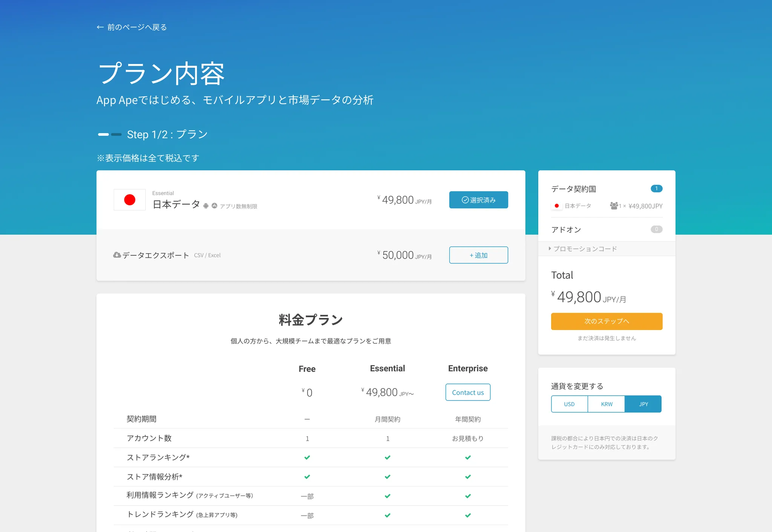Click 前のページへ戻る link text

tap(137, 27)
